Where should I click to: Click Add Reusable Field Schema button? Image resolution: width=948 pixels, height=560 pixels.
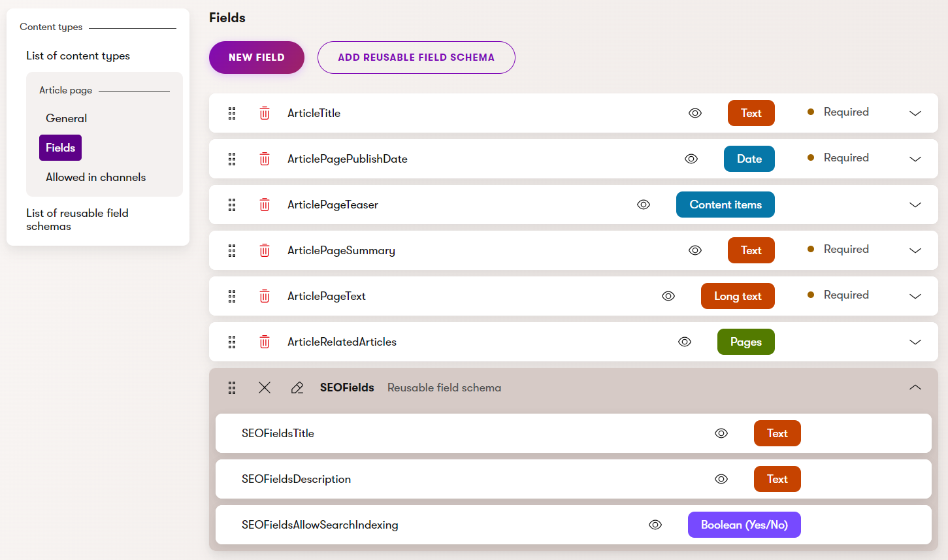tap(416, 58)
